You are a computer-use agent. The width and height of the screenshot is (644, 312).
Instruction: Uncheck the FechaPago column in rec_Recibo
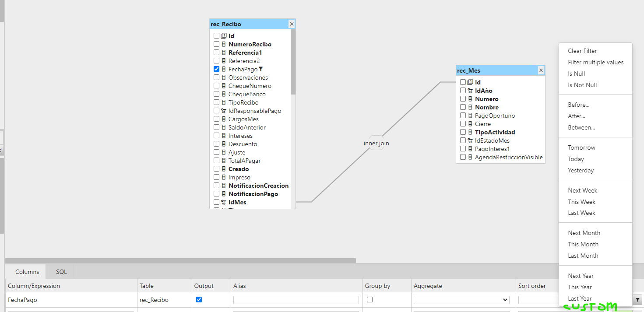point(216,69)
